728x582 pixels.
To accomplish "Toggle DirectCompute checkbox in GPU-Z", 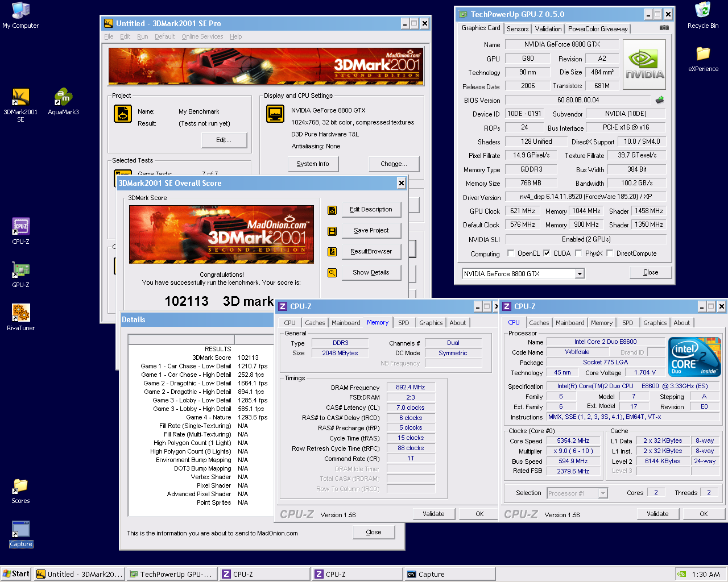I will click(x=610, y=253).
